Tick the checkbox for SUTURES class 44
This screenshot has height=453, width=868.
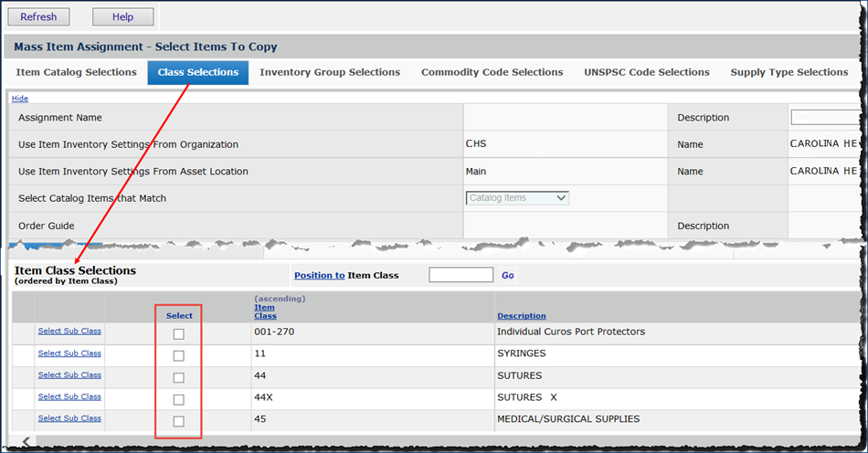[179, 378]
